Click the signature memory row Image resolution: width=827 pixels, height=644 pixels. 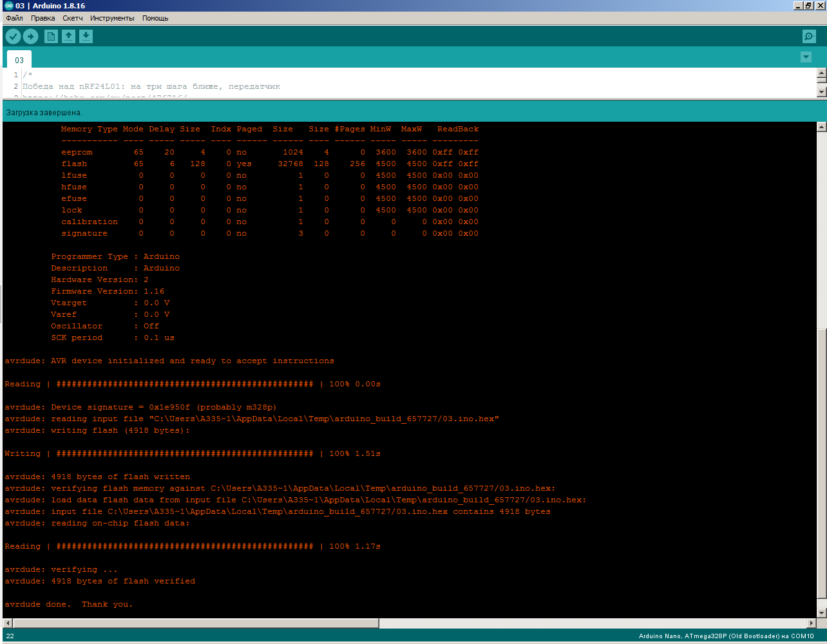click(x=270, y=233)
